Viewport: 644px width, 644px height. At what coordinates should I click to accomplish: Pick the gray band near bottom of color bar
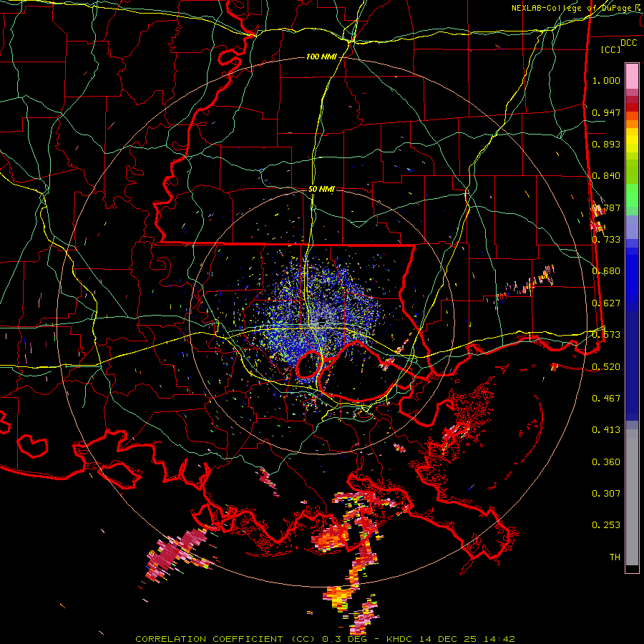tap(632, 497)
